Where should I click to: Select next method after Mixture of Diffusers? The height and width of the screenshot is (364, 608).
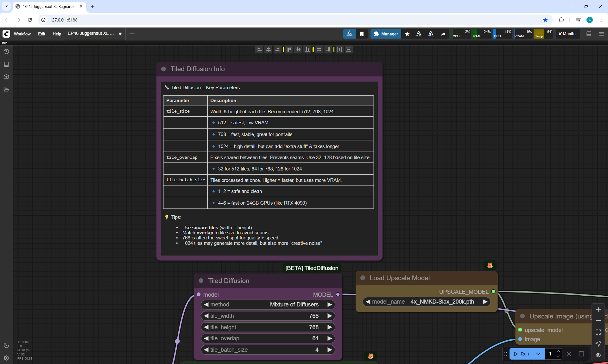330,305
